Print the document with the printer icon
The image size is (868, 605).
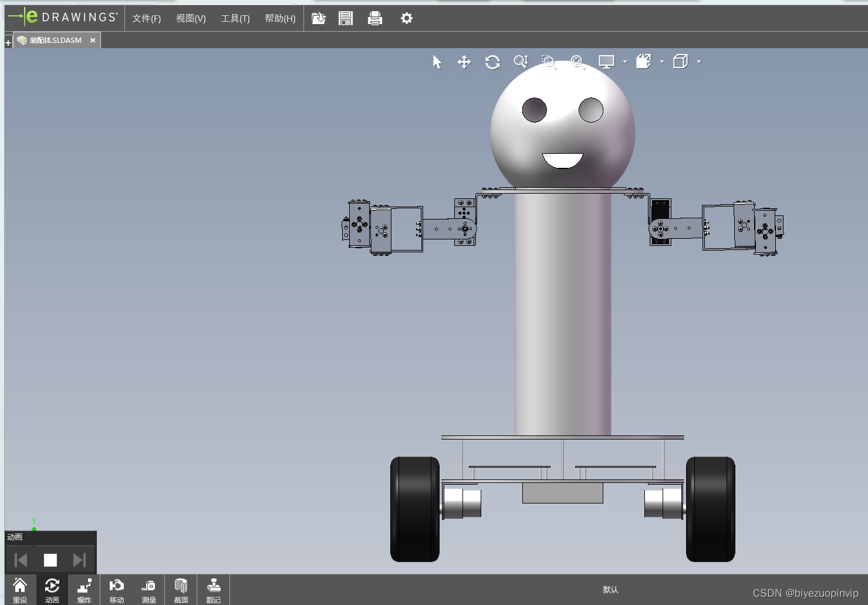(375, 19)
